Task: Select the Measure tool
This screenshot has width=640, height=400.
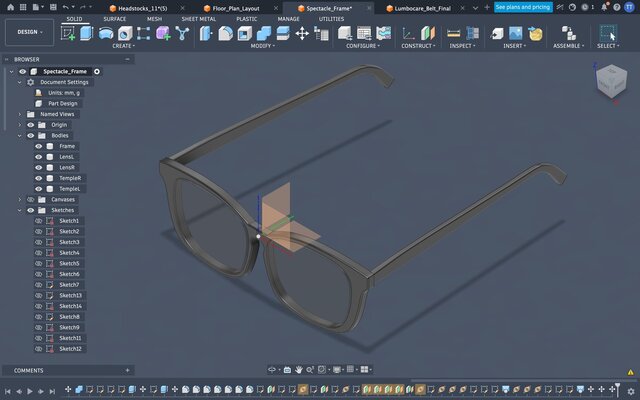Action: tap(453, 33)
